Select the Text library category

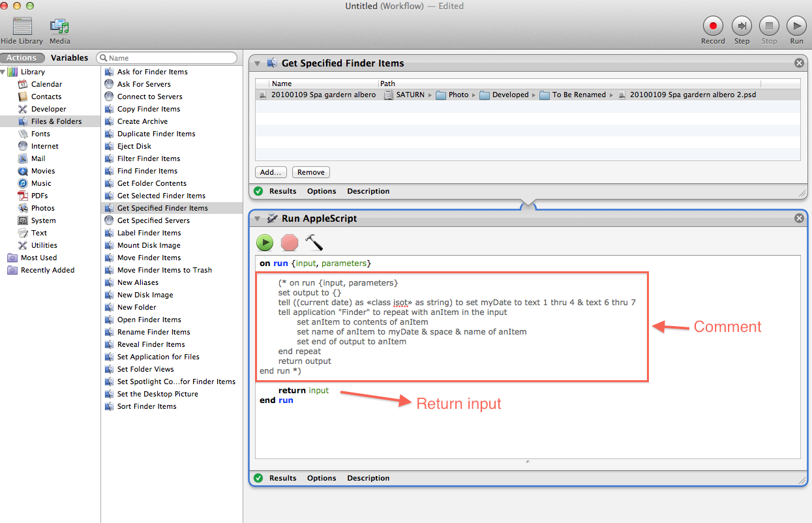pyautogui.click(x=39, y=233)
